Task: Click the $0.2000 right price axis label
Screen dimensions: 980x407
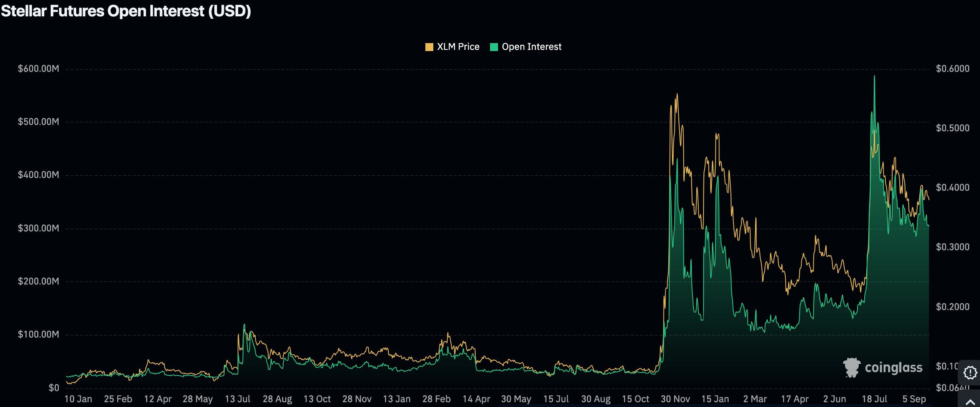Action: [952, 307]
